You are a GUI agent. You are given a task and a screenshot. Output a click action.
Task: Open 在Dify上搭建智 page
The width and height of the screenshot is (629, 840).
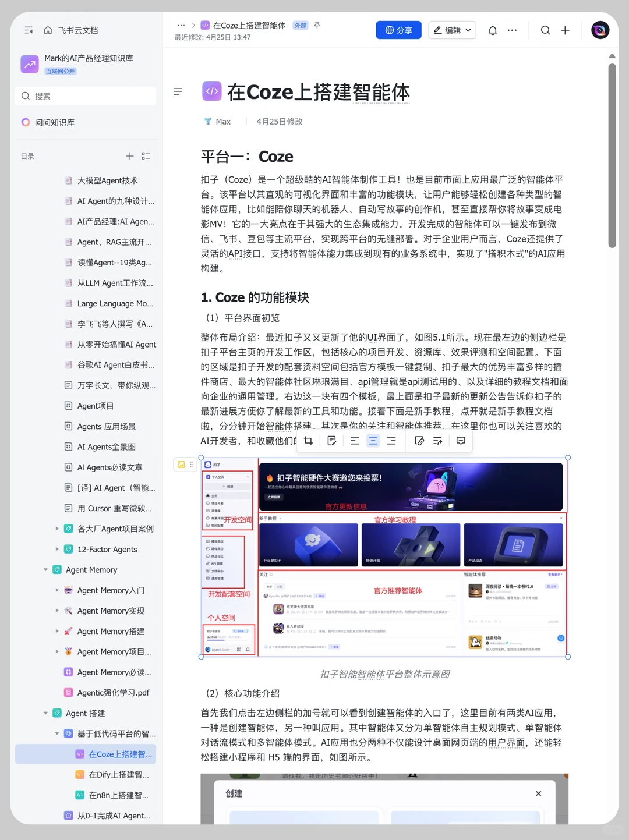click(119, 775)
